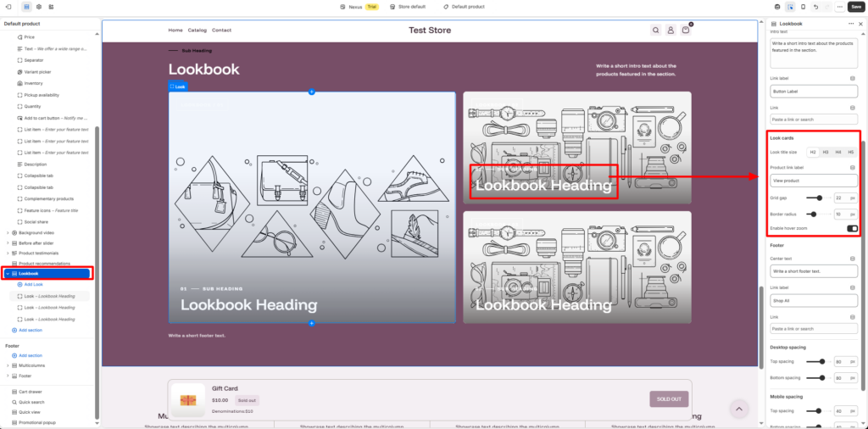The height and width of the screenshot is (429, 868).
Task: Click the Center text footer input
Action: [814, 271]
